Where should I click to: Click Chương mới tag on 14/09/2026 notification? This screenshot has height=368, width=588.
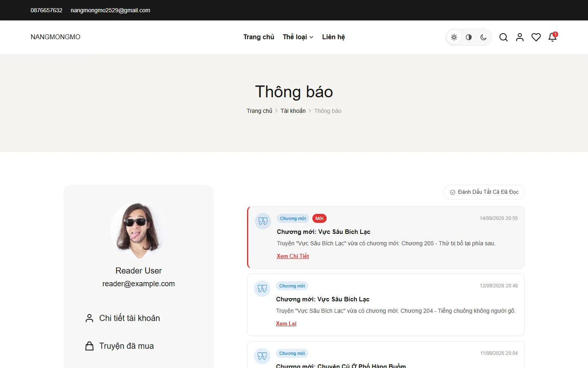pos(293,218)
